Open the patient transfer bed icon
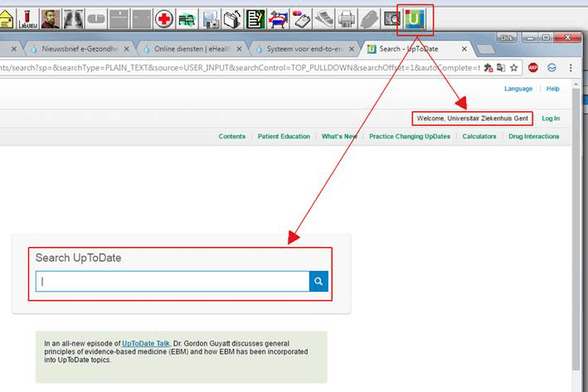The width and height of the screenshot is (588, 392). click(279, 19)
